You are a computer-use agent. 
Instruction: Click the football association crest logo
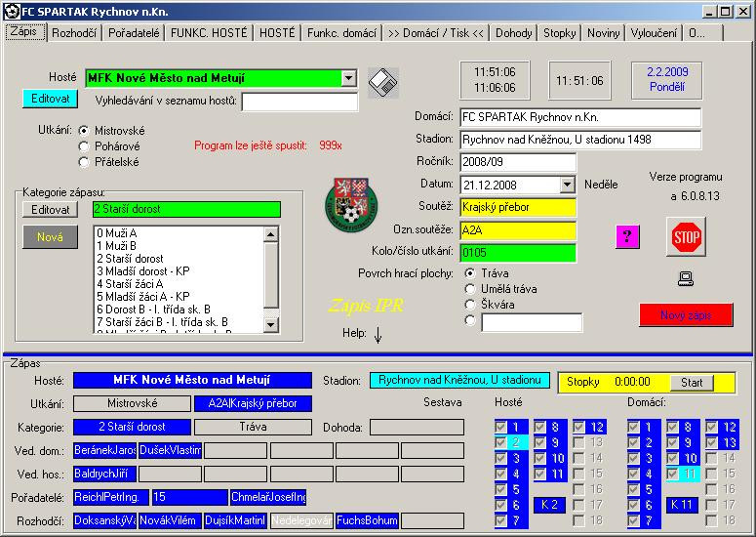tap(351, 205)
